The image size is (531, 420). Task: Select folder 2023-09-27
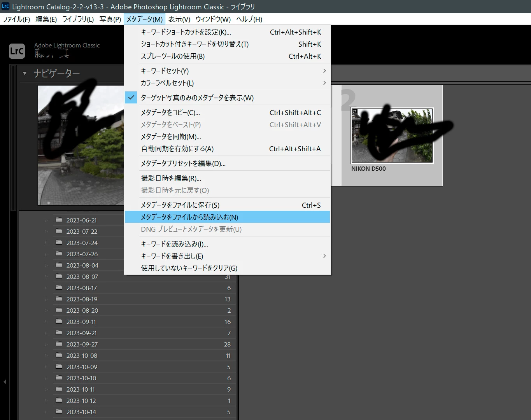coord(144,344)
